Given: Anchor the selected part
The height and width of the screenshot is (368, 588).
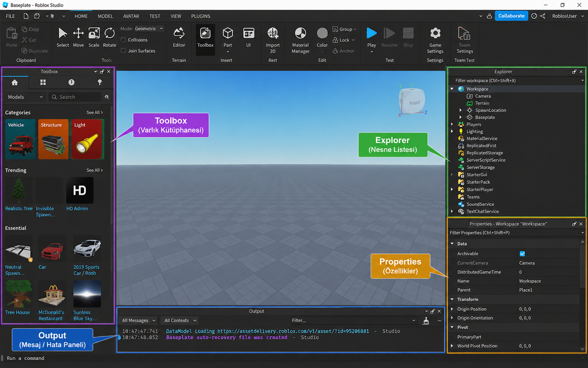Looking at the screenshot, I should coord(343,51).
